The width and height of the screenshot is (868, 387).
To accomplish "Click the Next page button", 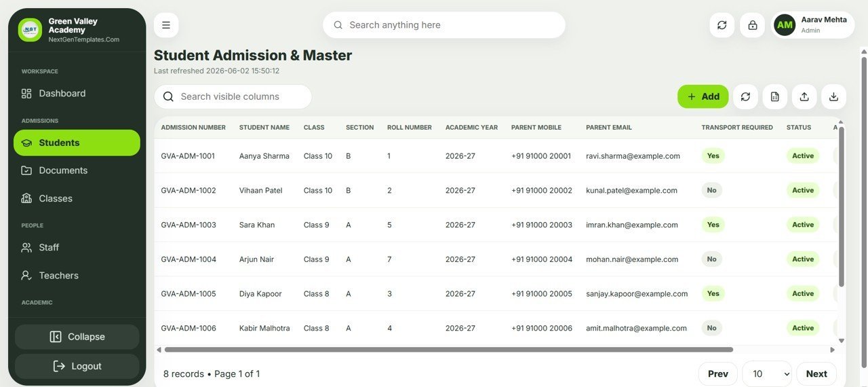I will [816, 374].
